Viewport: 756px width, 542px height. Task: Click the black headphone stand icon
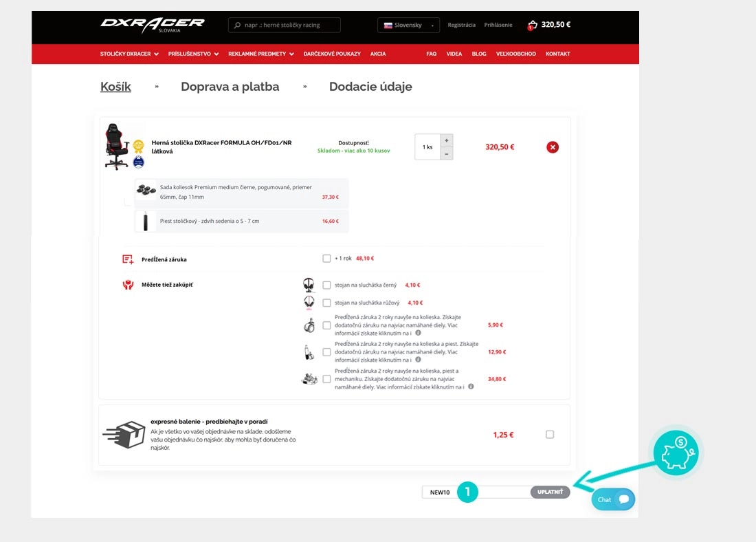point(309,285)
